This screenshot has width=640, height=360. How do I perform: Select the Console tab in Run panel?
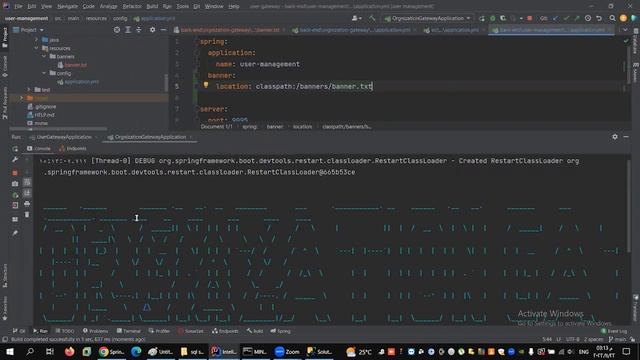point(39,149)
